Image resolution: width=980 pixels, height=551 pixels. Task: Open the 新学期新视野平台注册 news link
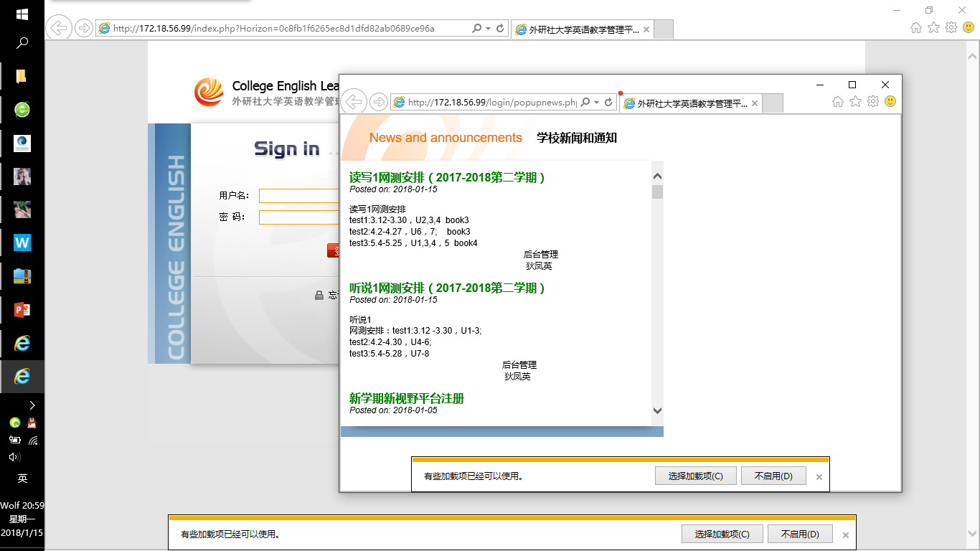407,398
